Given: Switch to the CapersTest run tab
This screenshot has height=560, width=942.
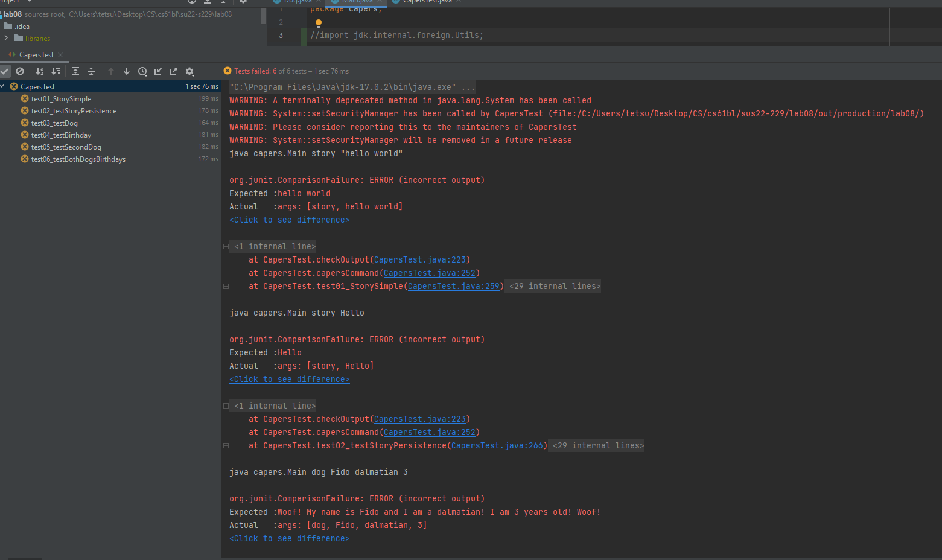Looking at the screenshot, I should (36, 55).
